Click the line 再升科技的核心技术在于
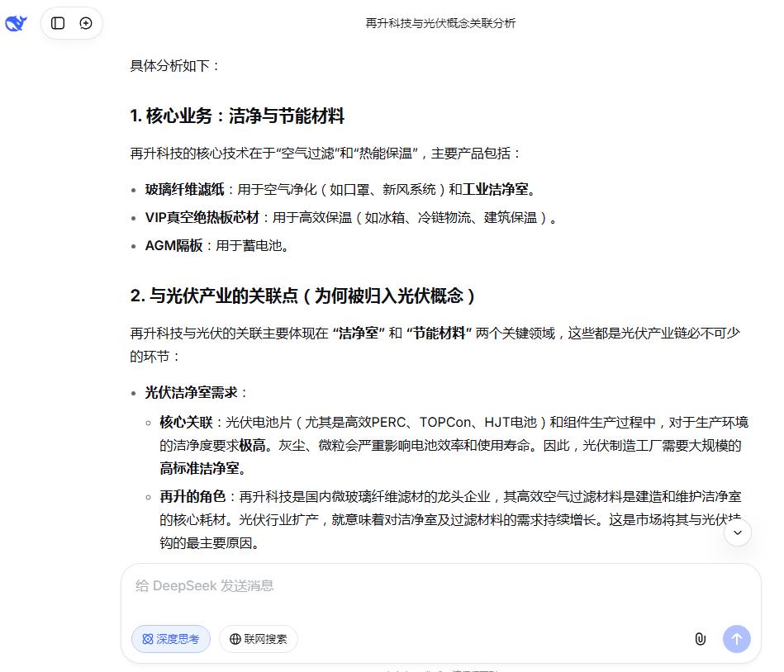Viewport: 784px width, 672px height. point(325,153)
